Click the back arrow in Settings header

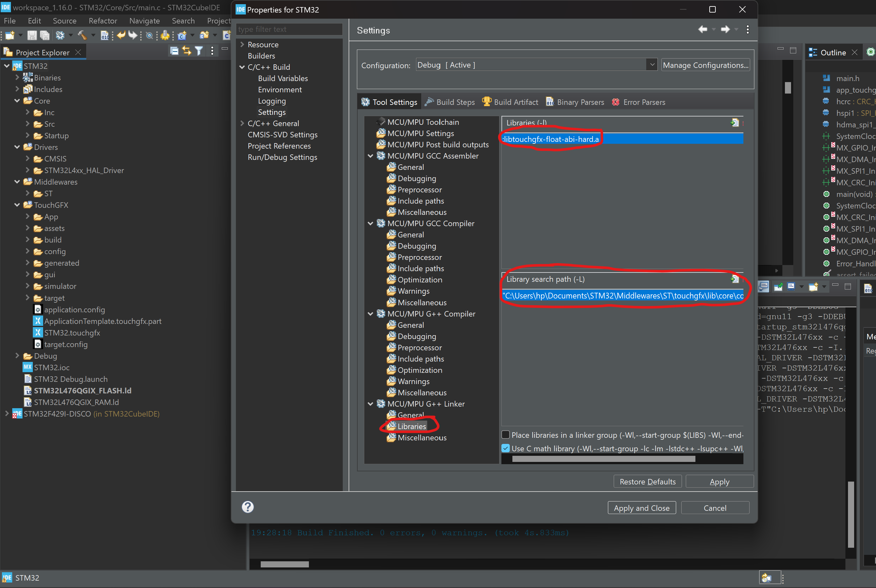[x=702, y=29]
